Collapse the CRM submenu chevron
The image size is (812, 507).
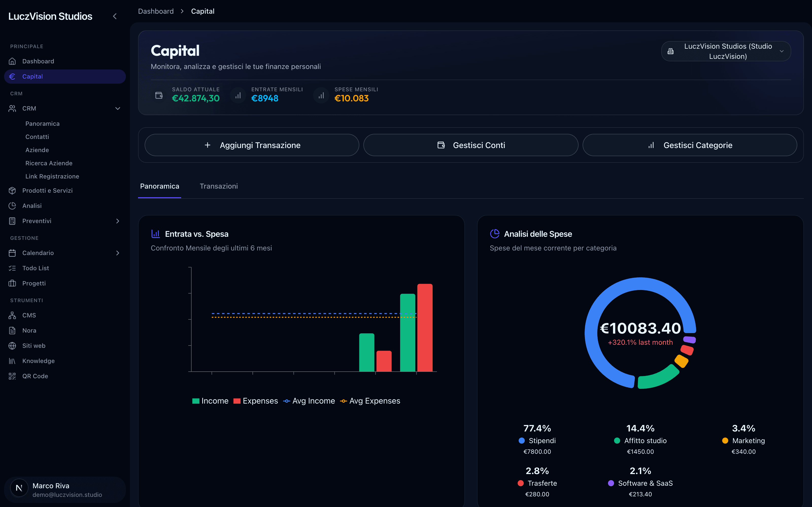coord(118,109)
